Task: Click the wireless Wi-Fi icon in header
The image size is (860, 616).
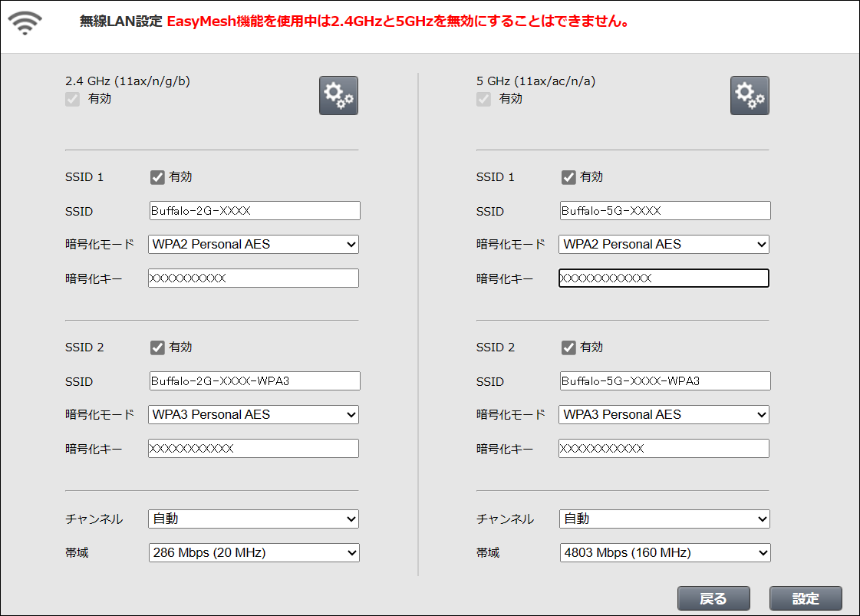Action: (26, 24)
